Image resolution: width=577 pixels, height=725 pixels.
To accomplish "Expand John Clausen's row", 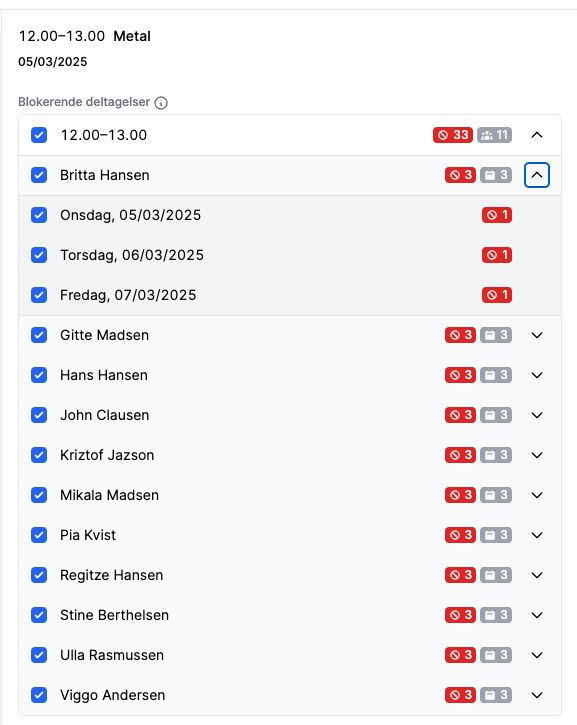I will (x=537, y=415).
